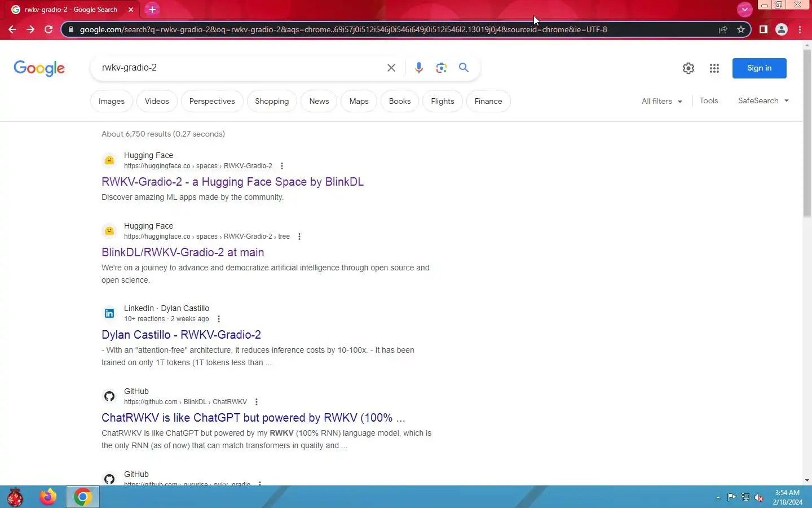812x508 pixels.
Task: Open more options for ChatRWKV GitHub result
Action: 257,402
